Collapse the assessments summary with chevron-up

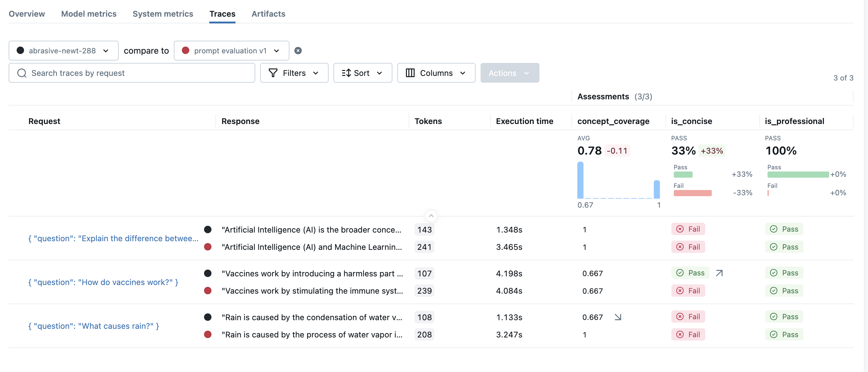(431, 216)
